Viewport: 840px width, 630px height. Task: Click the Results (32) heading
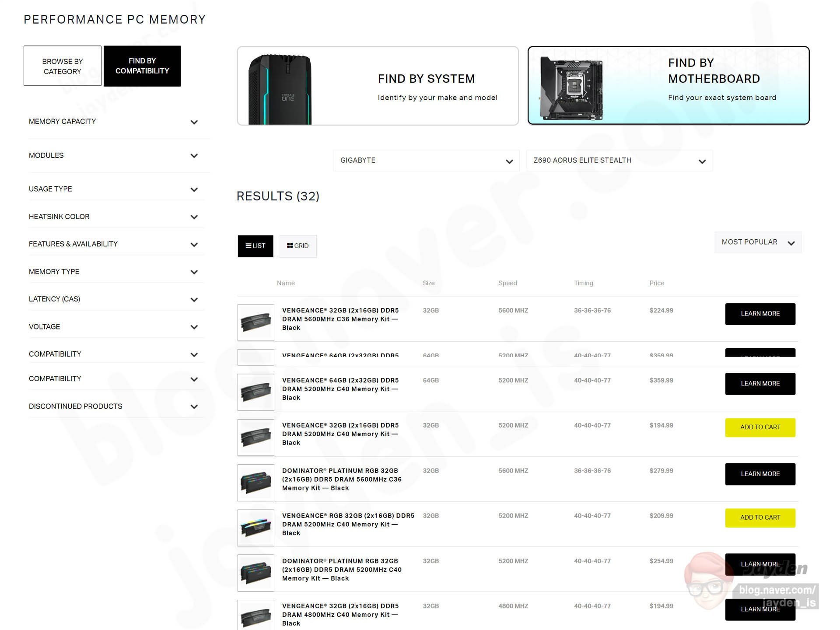pos(278,196)
